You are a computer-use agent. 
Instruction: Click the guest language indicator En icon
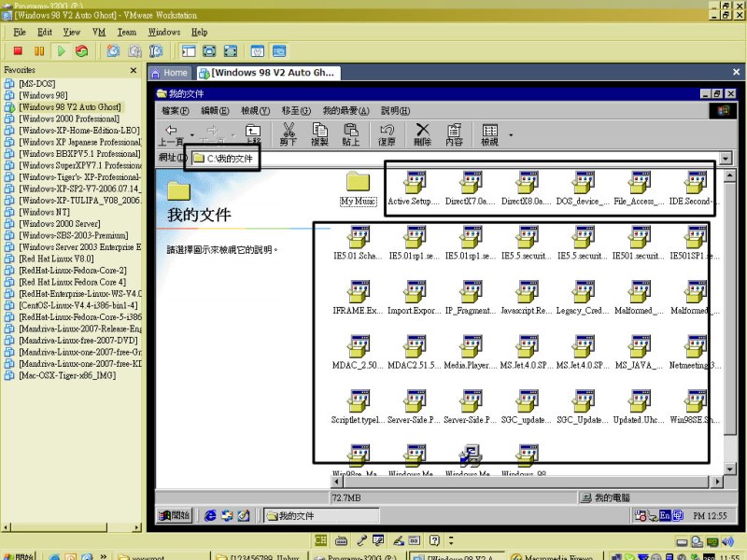pyautogui.click(x=665, y=515)
